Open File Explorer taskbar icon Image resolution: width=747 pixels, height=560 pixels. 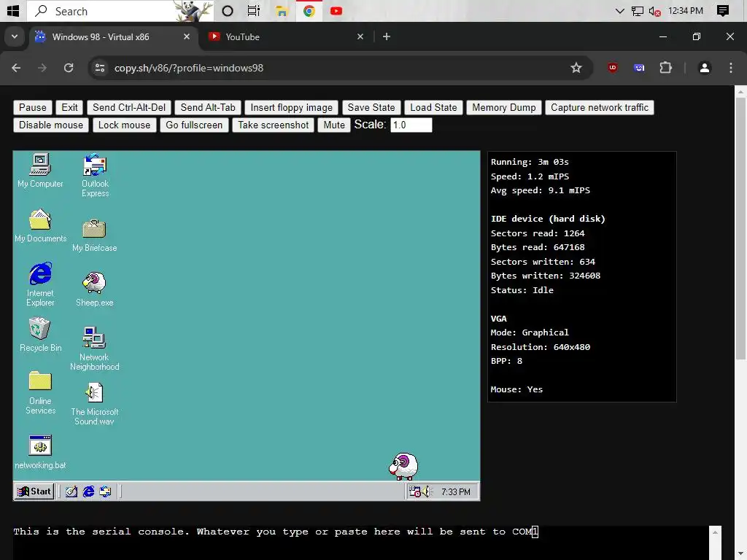282,11
